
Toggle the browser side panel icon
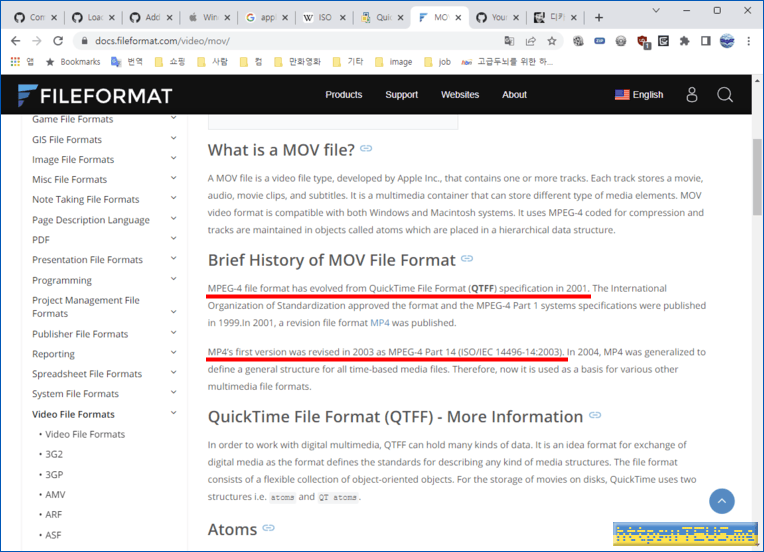(706, 41)
